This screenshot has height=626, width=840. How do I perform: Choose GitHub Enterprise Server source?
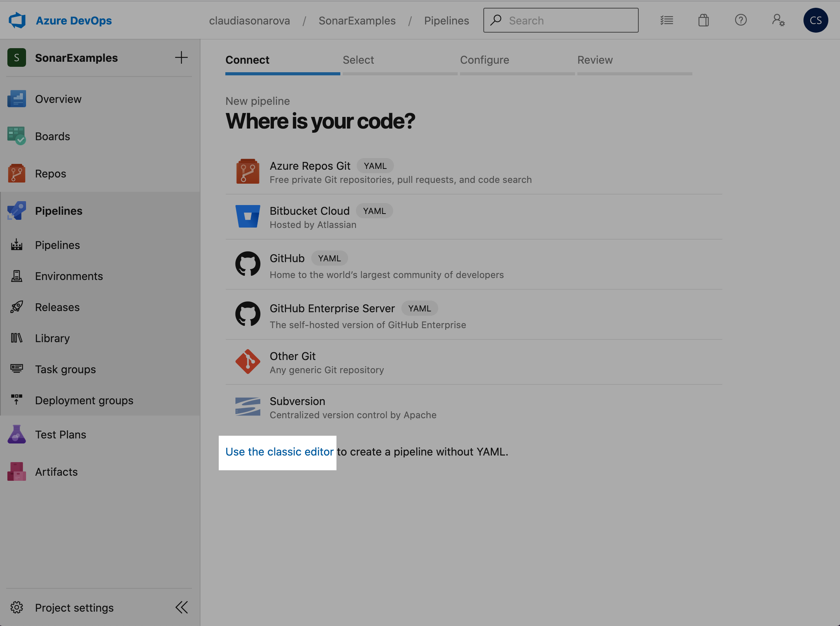click(474, 315)
